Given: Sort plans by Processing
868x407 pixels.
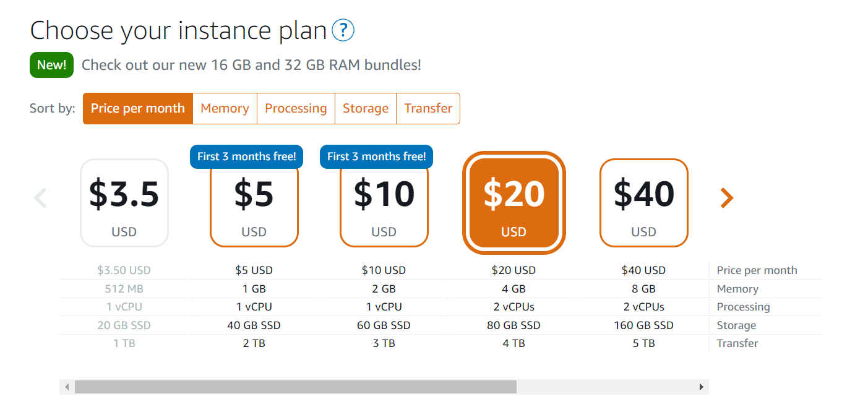Looking at the screenshot, I should click(296, 108).
